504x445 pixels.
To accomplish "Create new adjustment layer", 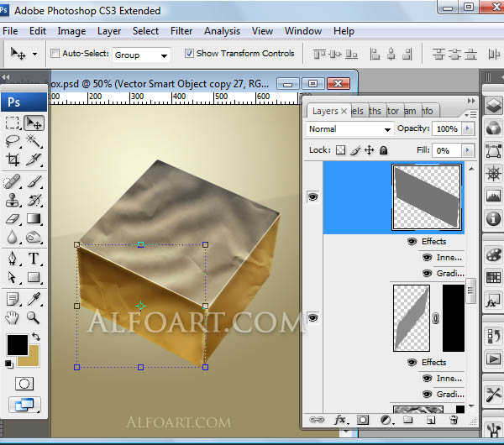I will [x=386, y=420].
